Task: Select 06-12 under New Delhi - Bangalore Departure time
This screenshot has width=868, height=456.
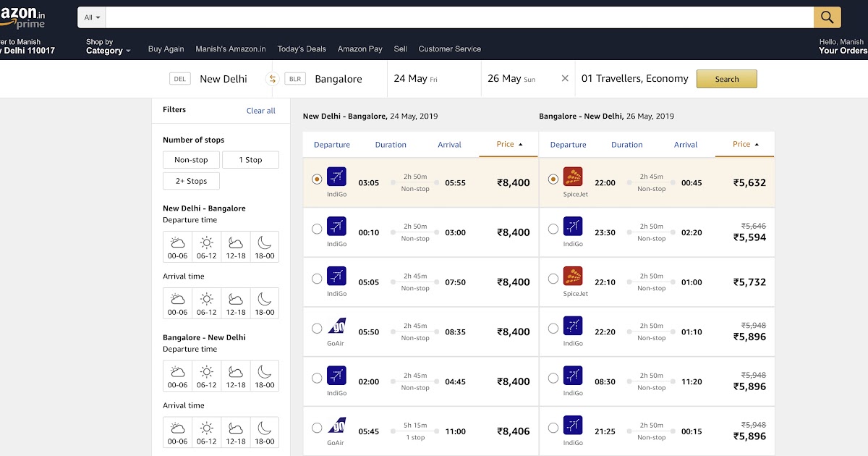Action: tap(207, 247)
